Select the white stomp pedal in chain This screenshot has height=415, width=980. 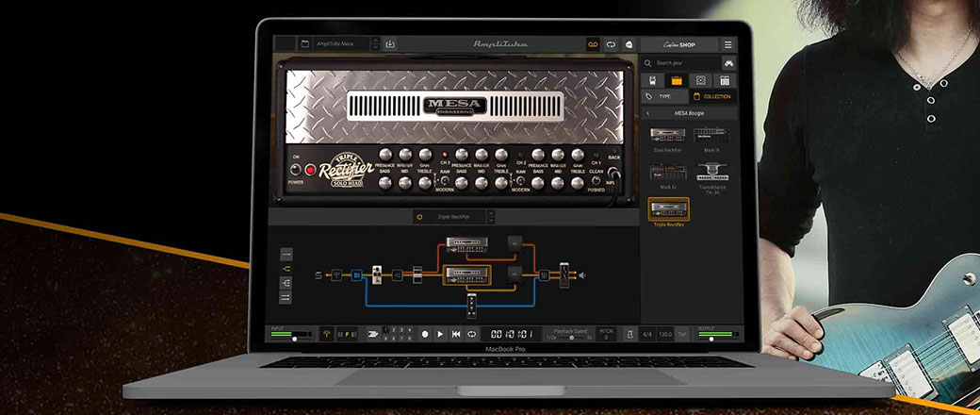377,274
